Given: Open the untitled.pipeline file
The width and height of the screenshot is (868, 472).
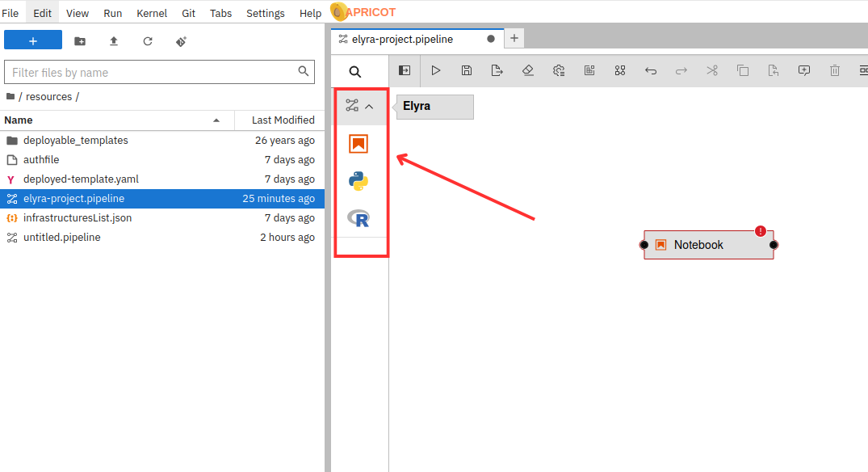Looking at the screenshot, I should (62, 238).
